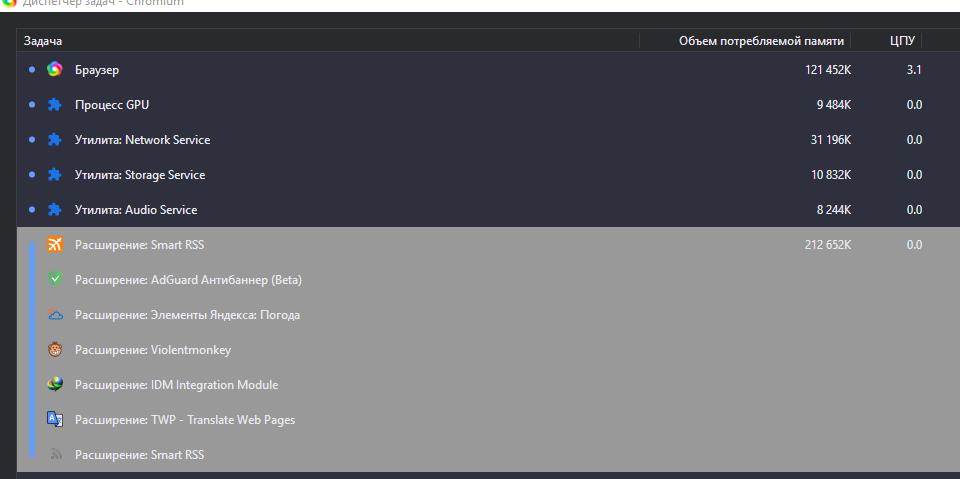Image resolution: width=960 pixels, height=479 pixels.
Task: Click the Процесс GPU puzzle-piece icon
Action: click(54, 105)
